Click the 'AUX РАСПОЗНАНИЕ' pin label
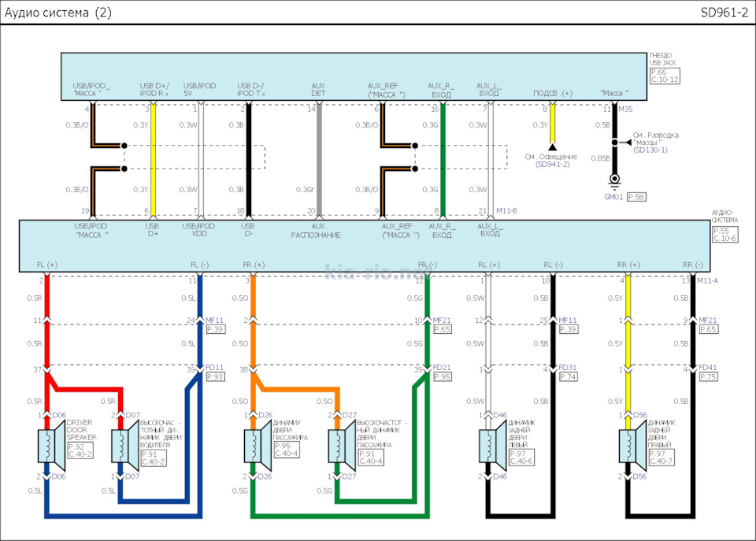This screenshot has height=541, width=756. click(x=316, y=231)
